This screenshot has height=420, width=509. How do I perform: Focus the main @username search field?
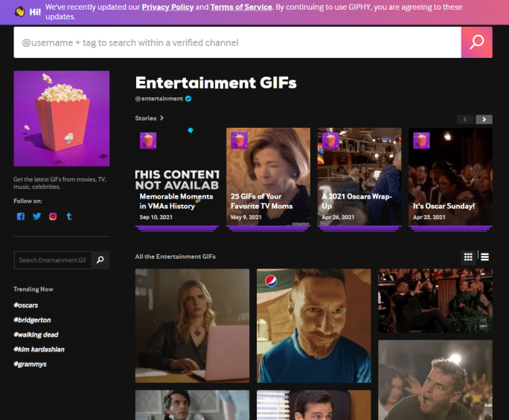[x=237, y=42]
